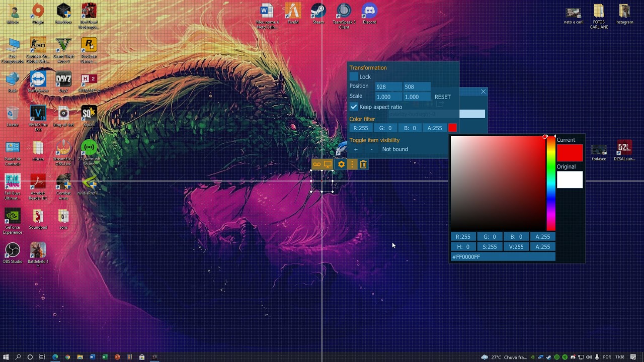Click the picker B: 0 value field

pyautogui.click(x=516, y=237)
